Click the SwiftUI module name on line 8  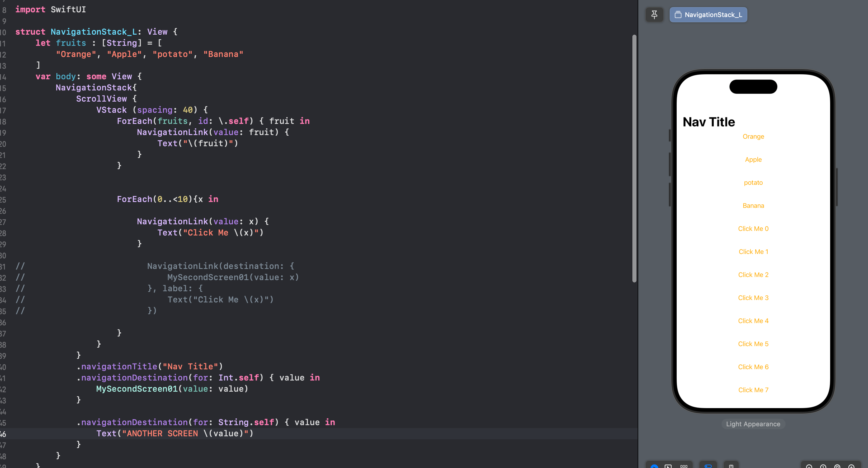tap(68, 9)
